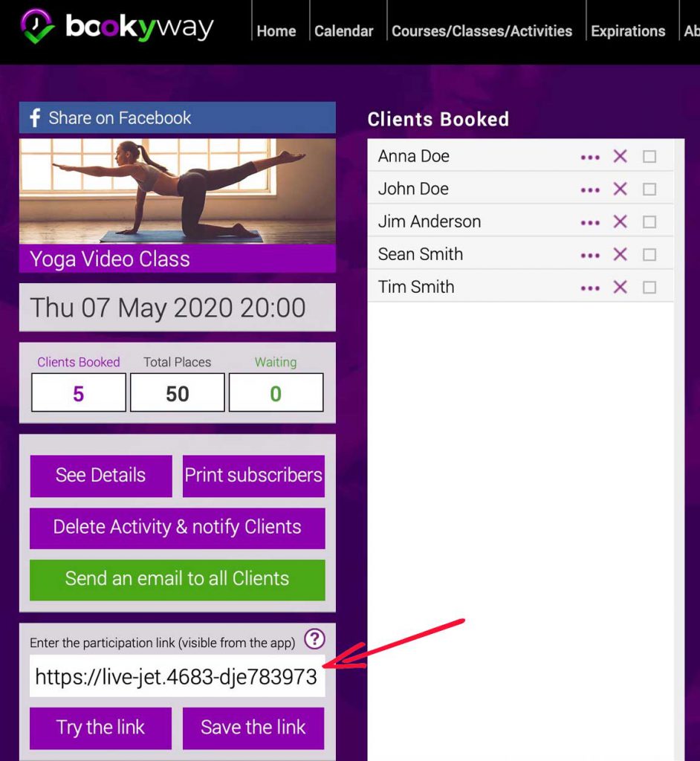Screen dimensions: 700x761
Task: Tick the checkbox for Anna Doe
Action: pyautogui.click(x=649, y=157)
